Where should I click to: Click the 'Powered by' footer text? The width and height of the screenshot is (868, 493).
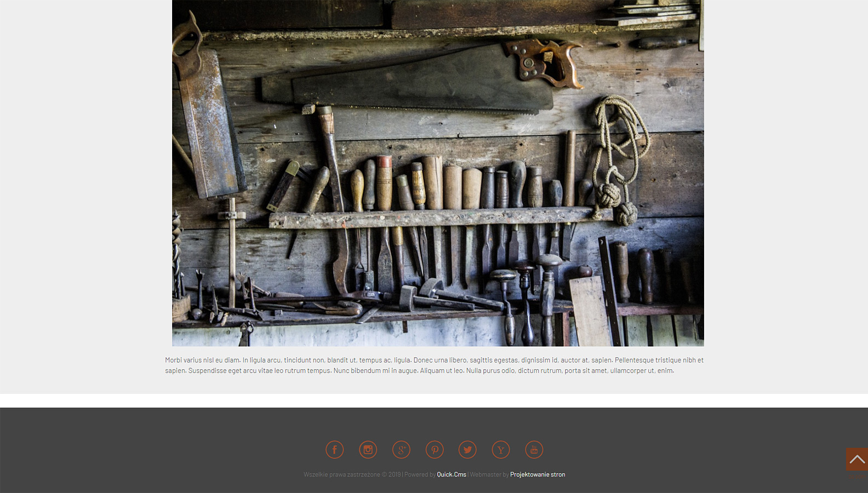click(420, 474)
